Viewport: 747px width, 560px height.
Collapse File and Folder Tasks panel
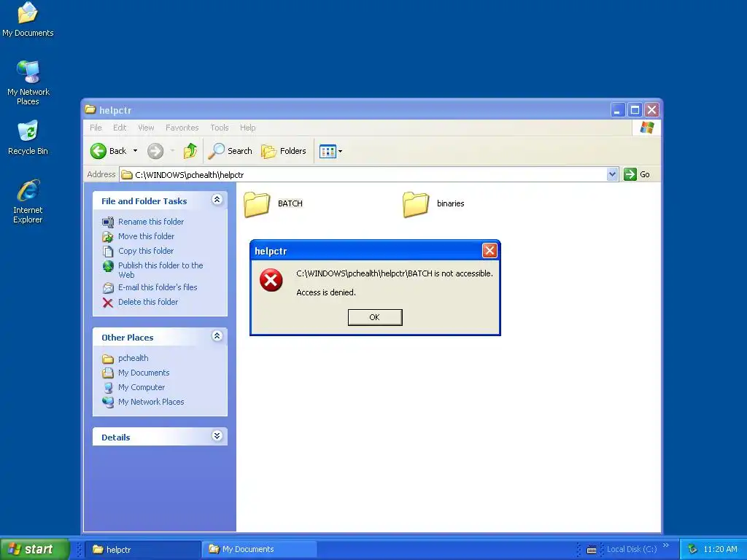(x=217, y=200)
